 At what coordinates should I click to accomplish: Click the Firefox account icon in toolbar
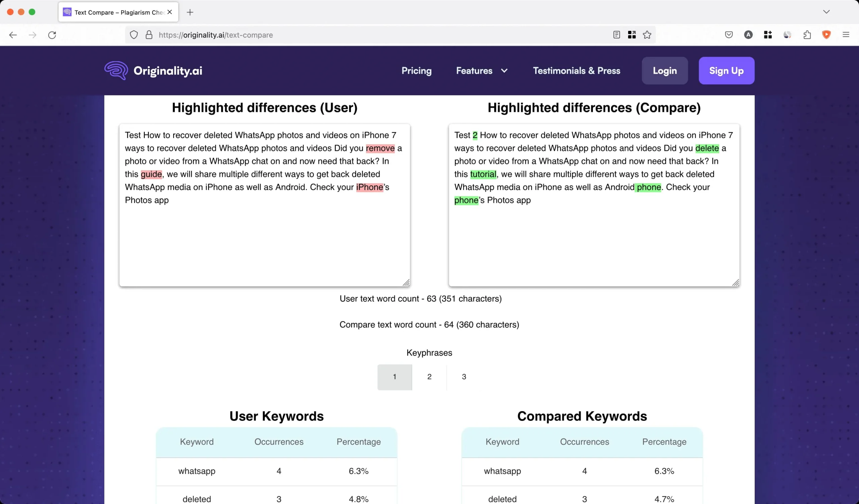[x=748, y=34]
